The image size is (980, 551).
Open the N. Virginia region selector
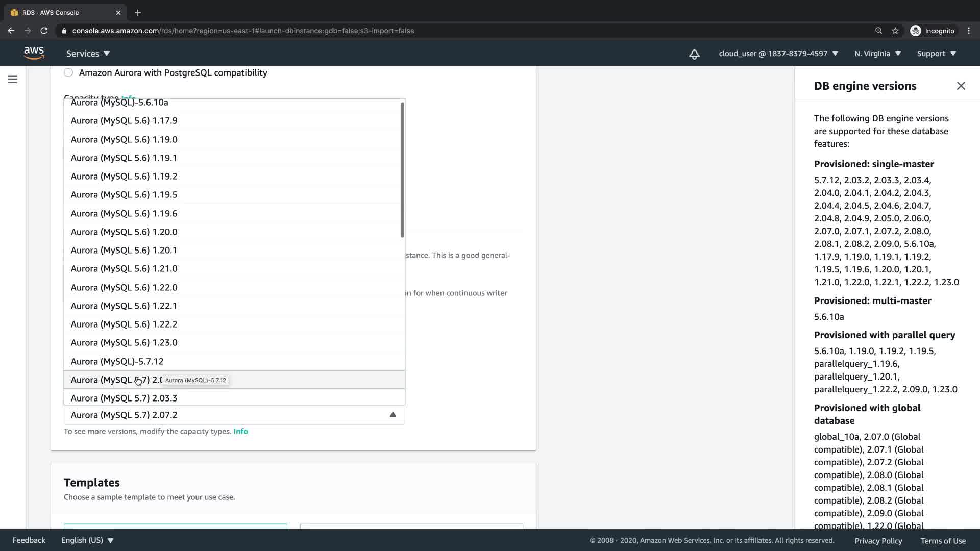point(877,54)
